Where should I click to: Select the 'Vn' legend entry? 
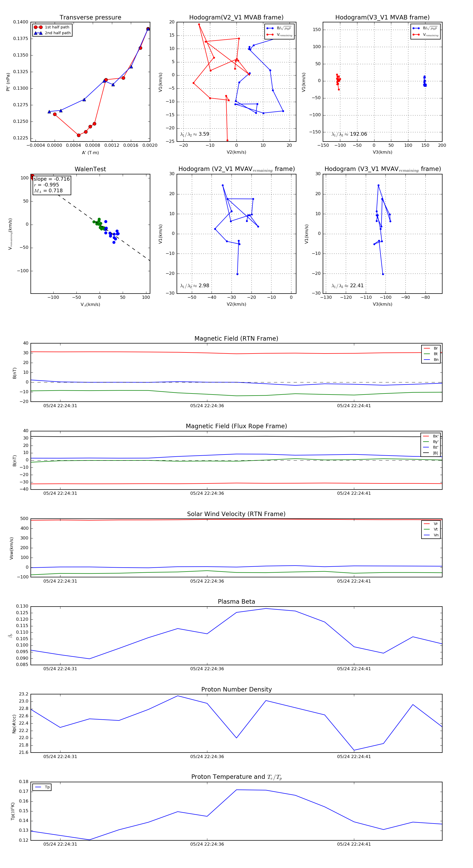click(431, 535)
